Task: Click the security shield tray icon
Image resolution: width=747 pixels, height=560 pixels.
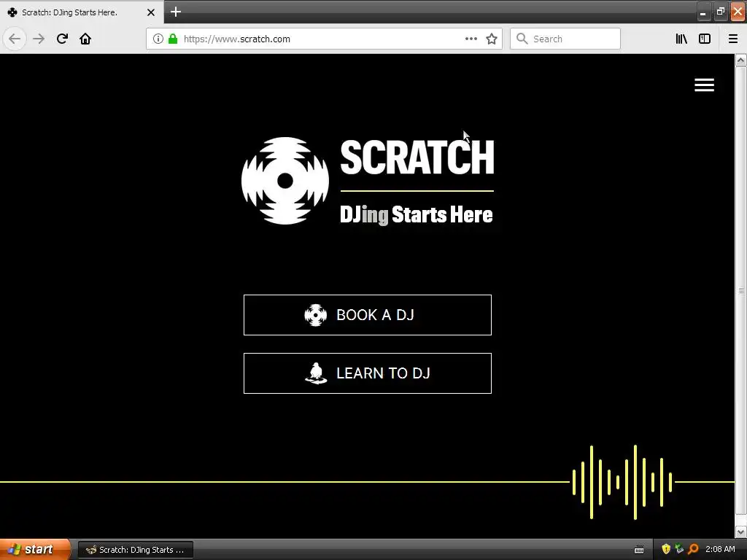Action: point(666,549)
